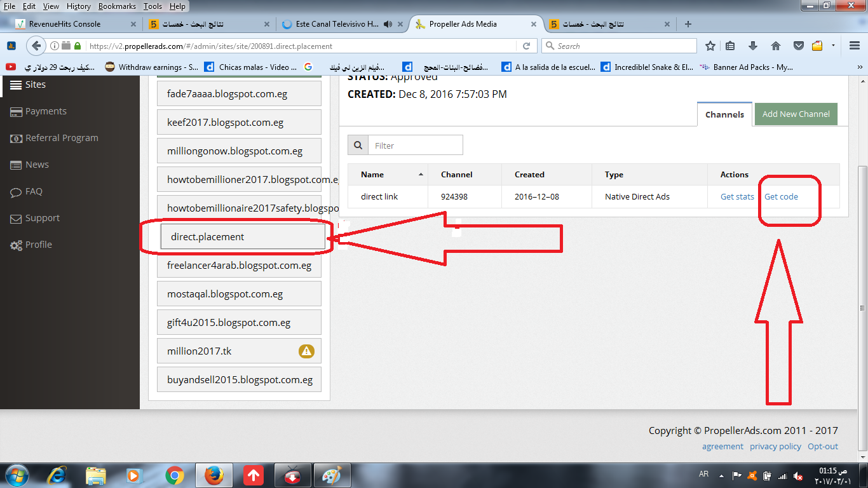Select site keef2017.blogspot.com.eg
This screenshot has height=488, width=868.
pos(240,122)
